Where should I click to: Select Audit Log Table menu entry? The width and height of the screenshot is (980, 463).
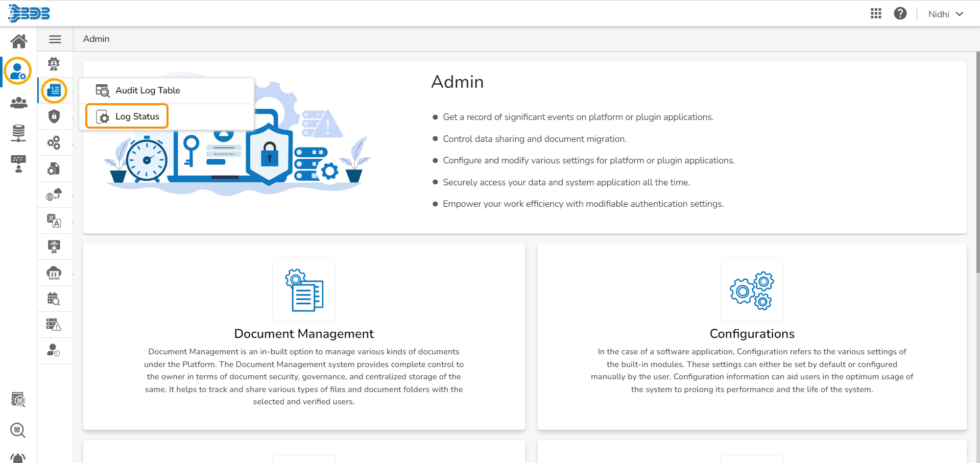(148, 90)
